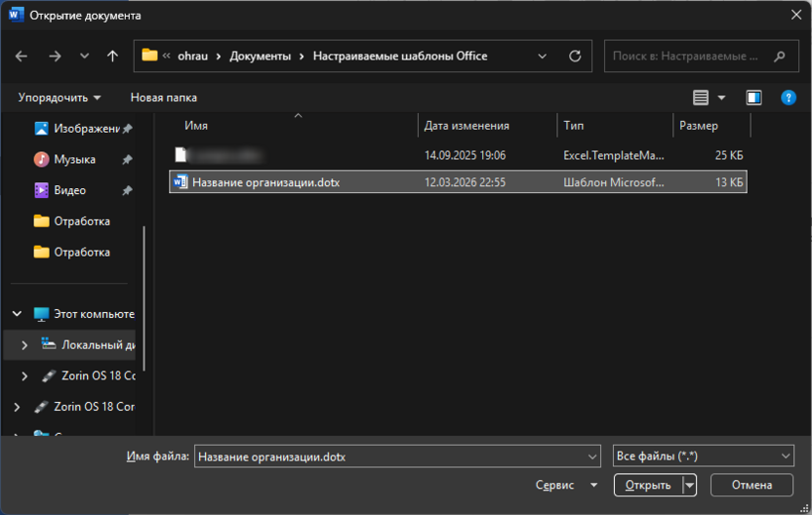
Task: Select Этот компьютер in the sidebar
Action: [x=94, y=314]
